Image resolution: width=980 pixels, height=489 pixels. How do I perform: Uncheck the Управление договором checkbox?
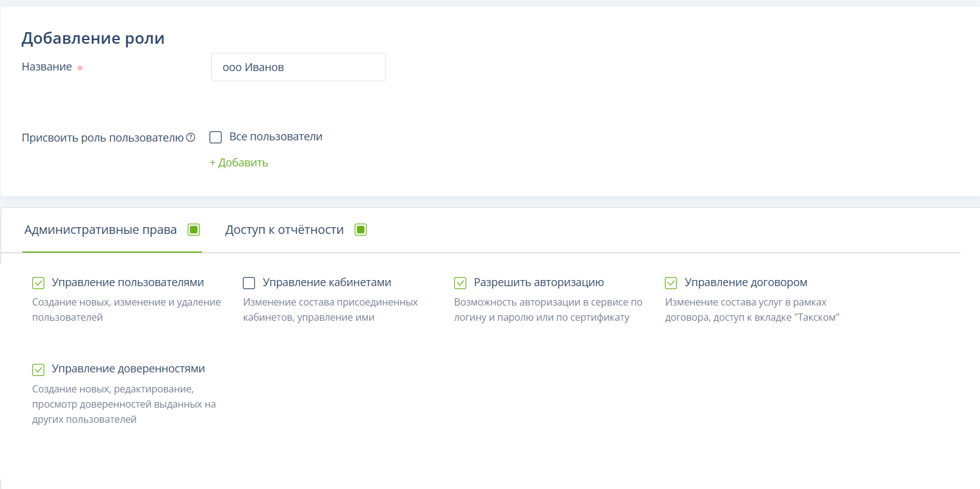pyautogui.click(x=671, y=283)
